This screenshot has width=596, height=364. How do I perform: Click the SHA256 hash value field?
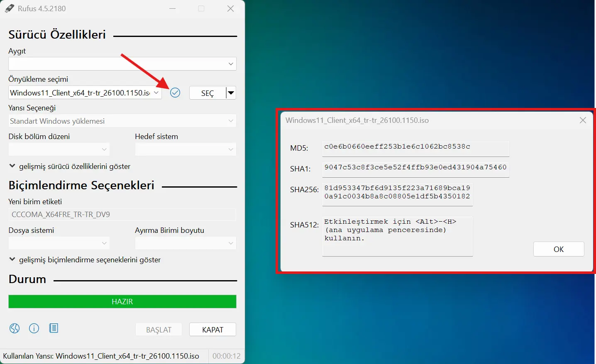(x=398, y=194)
